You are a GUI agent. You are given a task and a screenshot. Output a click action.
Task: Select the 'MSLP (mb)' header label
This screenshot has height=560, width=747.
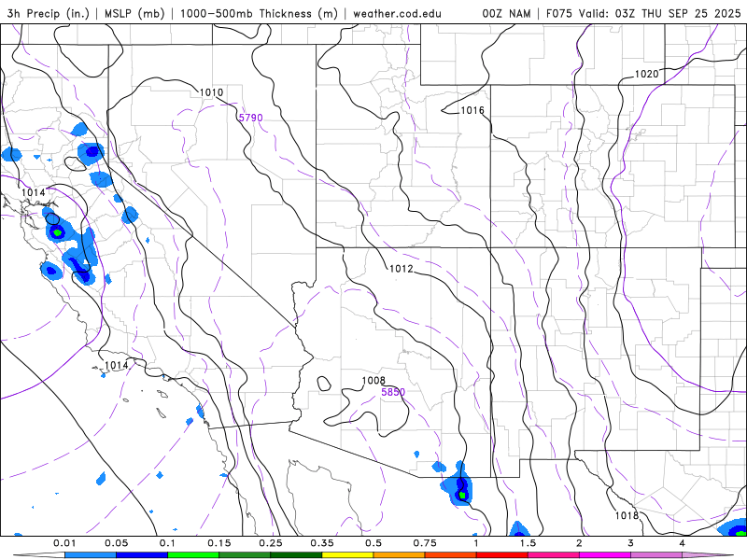(x=134, y=14)
